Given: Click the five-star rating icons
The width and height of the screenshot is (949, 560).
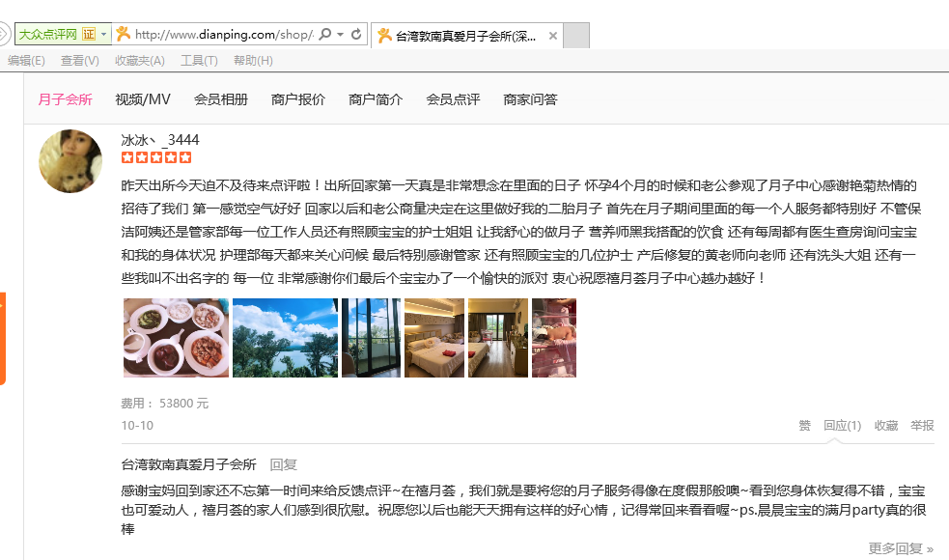Looking at the screenshot, I should [x=156, y=157].
